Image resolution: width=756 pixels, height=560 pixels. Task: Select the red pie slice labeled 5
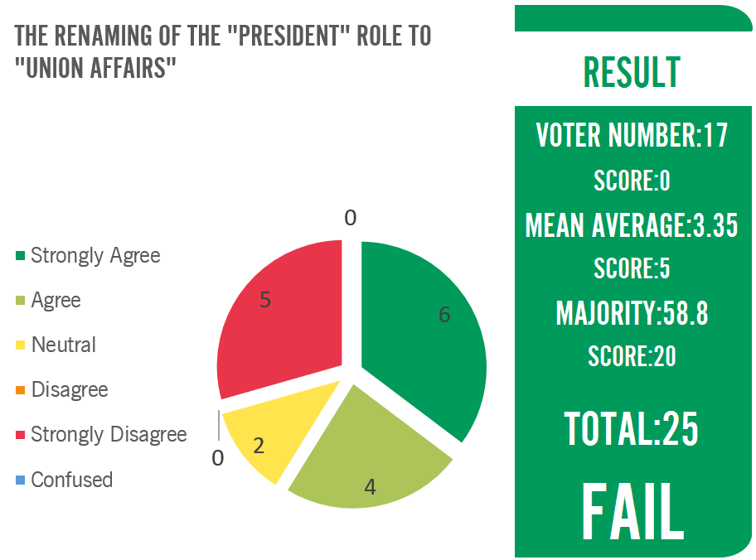(282, 315)
